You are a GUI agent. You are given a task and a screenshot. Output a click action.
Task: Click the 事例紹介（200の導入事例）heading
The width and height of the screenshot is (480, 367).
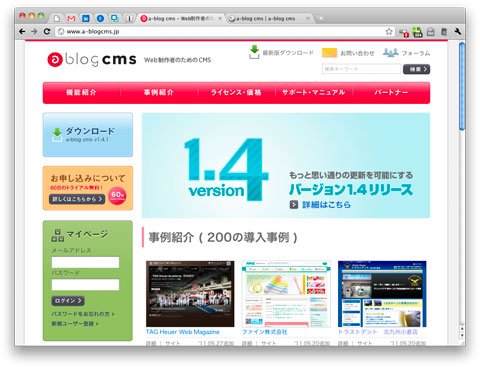[x=223, y=237]
